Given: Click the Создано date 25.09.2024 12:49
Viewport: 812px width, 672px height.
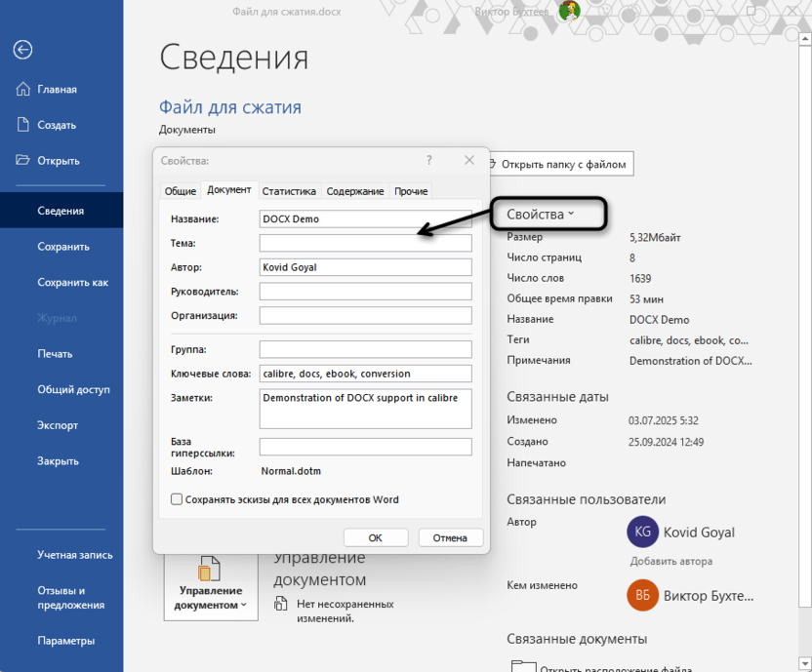Looking at the screenshot, I should [x=666, y=442].
